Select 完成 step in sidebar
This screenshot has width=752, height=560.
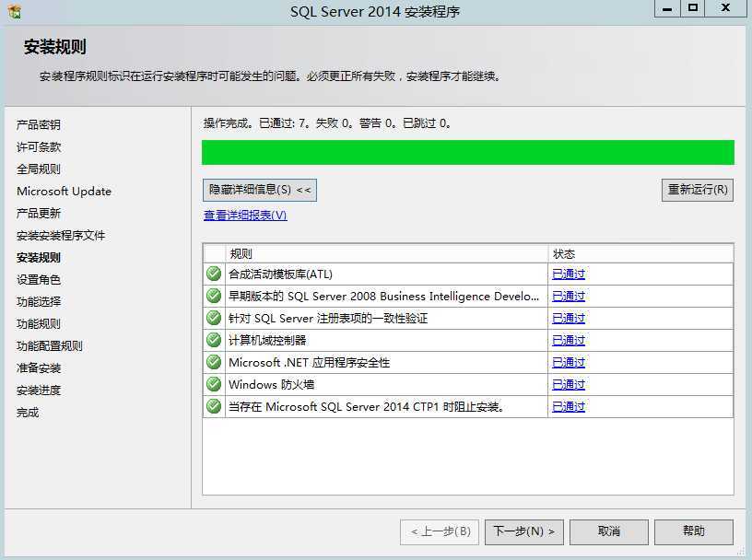tap(28, 413)
